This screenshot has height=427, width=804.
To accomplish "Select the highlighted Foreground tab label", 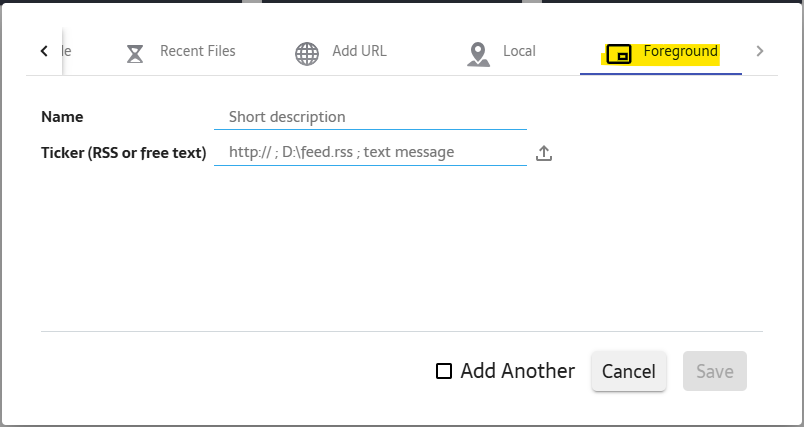I will point(680,51).
